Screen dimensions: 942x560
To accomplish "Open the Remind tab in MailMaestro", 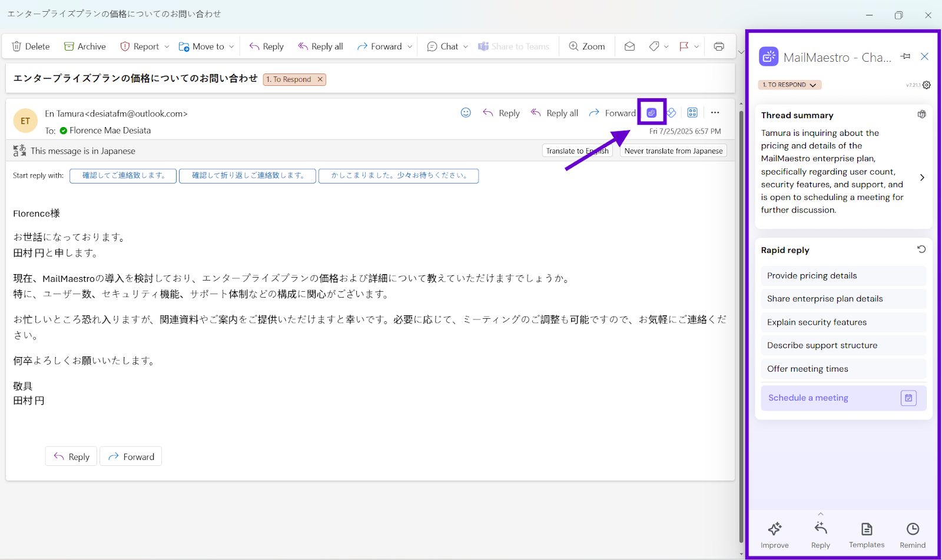I will pyautogui.click(x=913, y=535).
